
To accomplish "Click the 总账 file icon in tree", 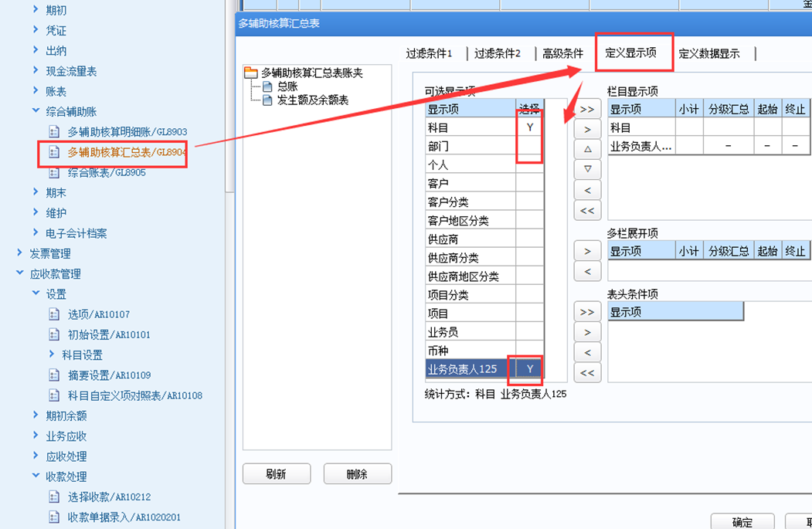I will [x=267, y=86].
